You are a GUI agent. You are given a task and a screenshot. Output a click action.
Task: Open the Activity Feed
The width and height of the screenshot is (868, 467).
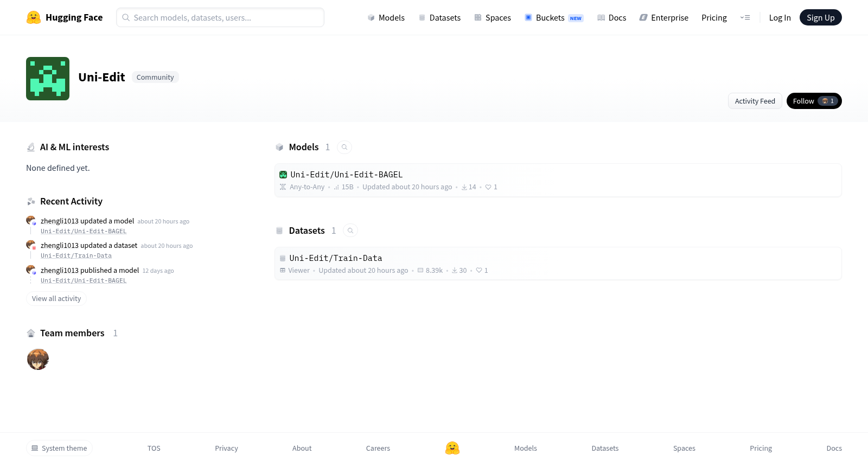755,101
